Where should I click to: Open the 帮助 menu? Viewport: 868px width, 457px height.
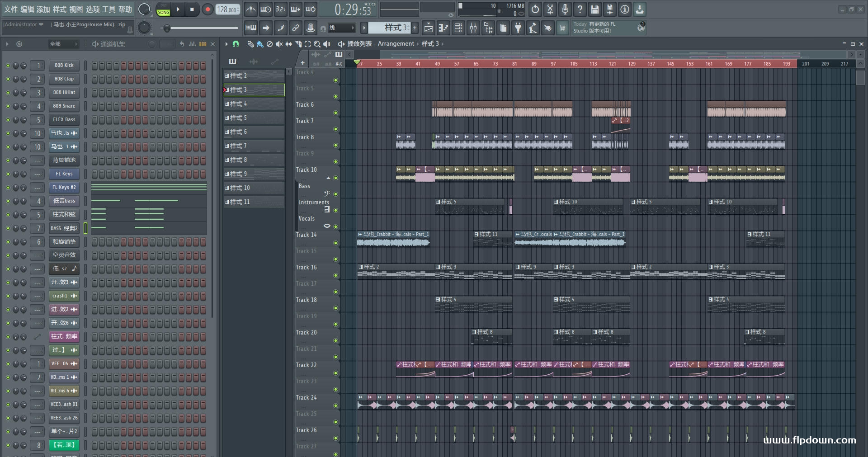[125, 9]
